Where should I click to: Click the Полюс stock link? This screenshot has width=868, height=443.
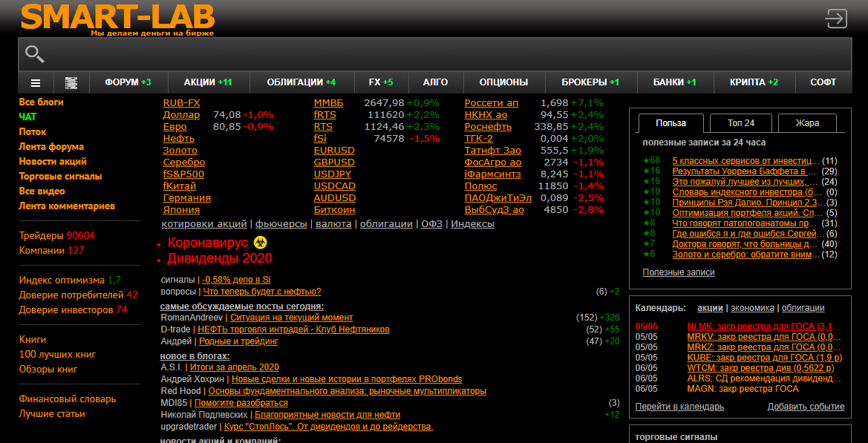coord(481,186)
